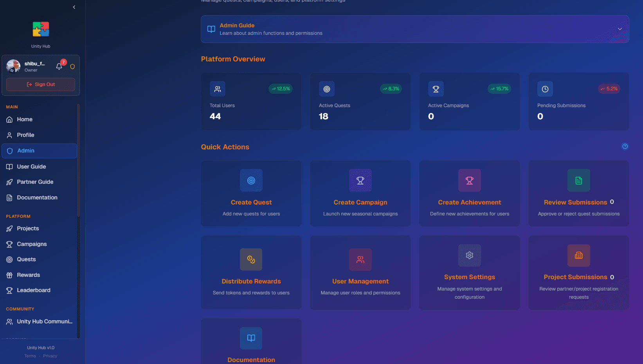Open the Documentation card book icon
This screenshot has width=643, height=364.
tap(251, 338)
